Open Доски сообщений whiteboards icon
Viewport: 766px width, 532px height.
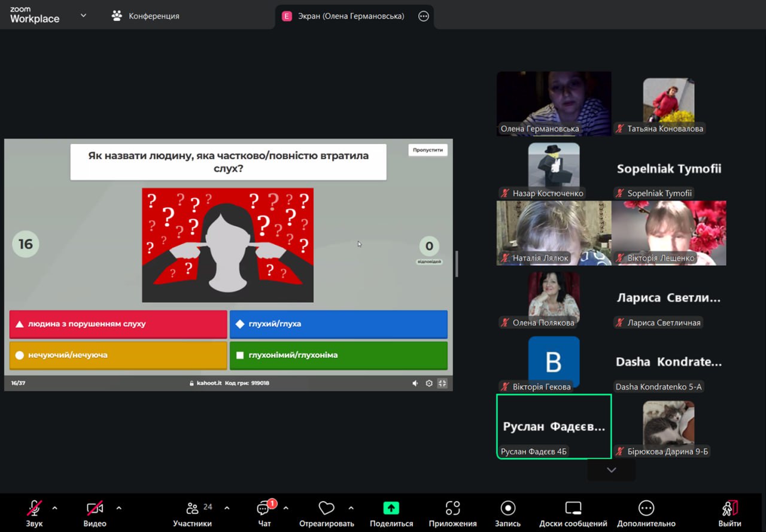[573, 509]
